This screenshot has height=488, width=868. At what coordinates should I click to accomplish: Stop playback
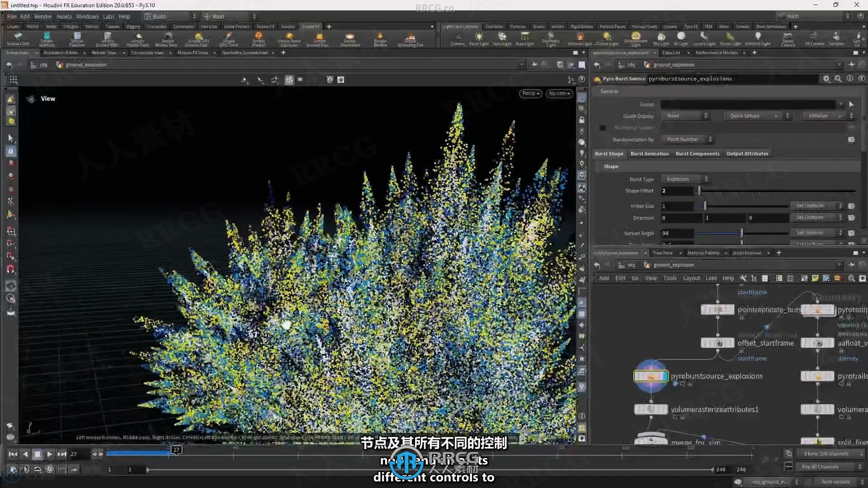click(38, 454)
